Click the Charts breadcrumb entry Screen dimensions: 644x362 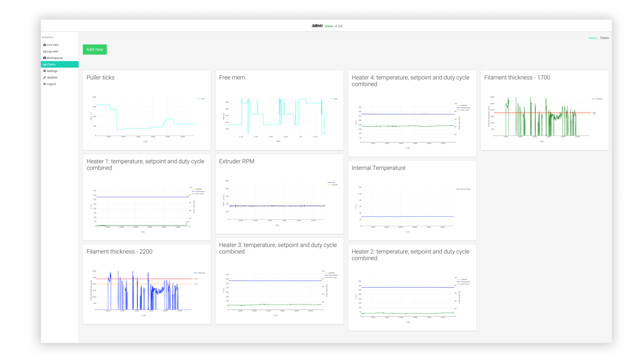[x=605, y=38]
